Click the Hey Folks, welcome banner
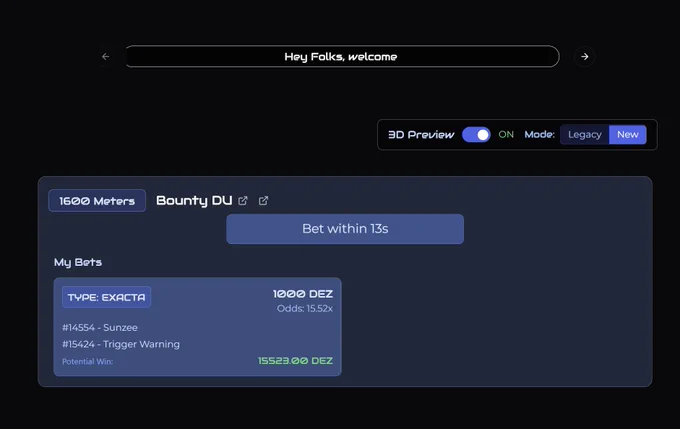The image size is (680, 429). (342, 56)
